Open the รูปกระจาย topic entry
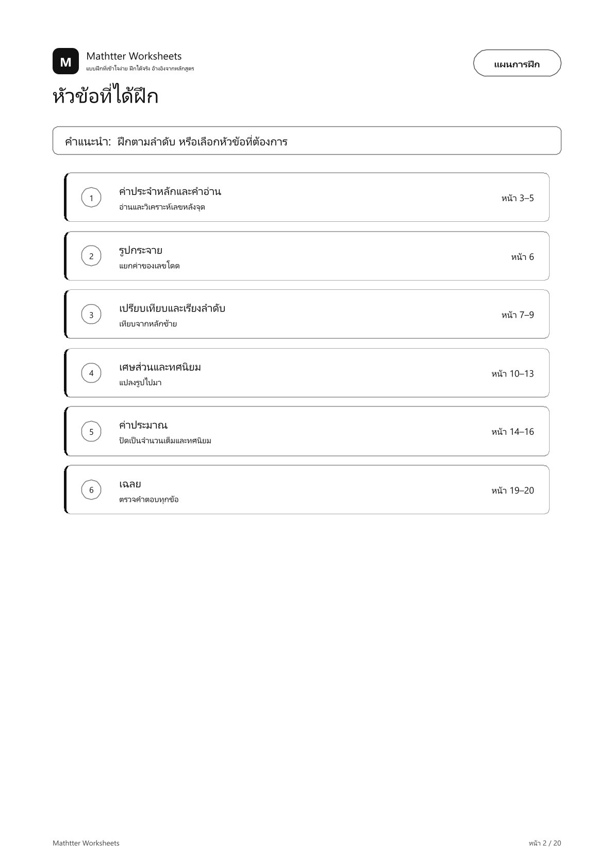Image resolution: width=613 pixels, height=868 pixels. tap(307, 256)
